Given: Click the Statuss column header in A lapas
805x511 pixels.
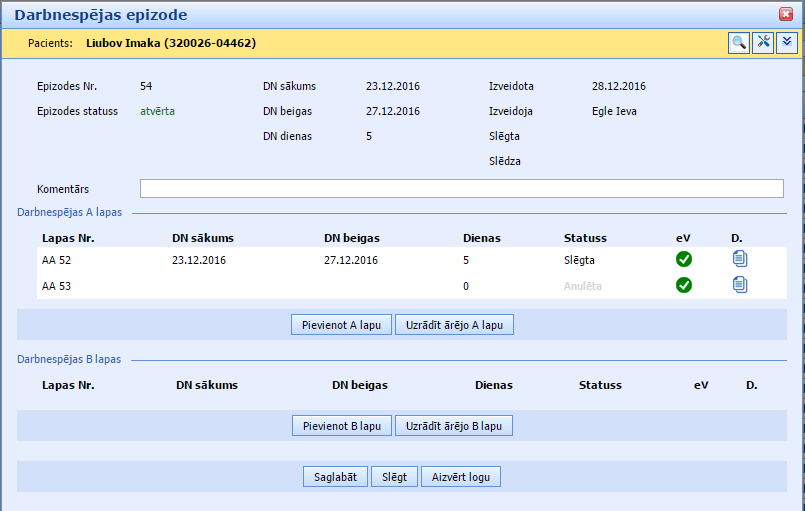Looking at the screenshot, I should [585, 238].
